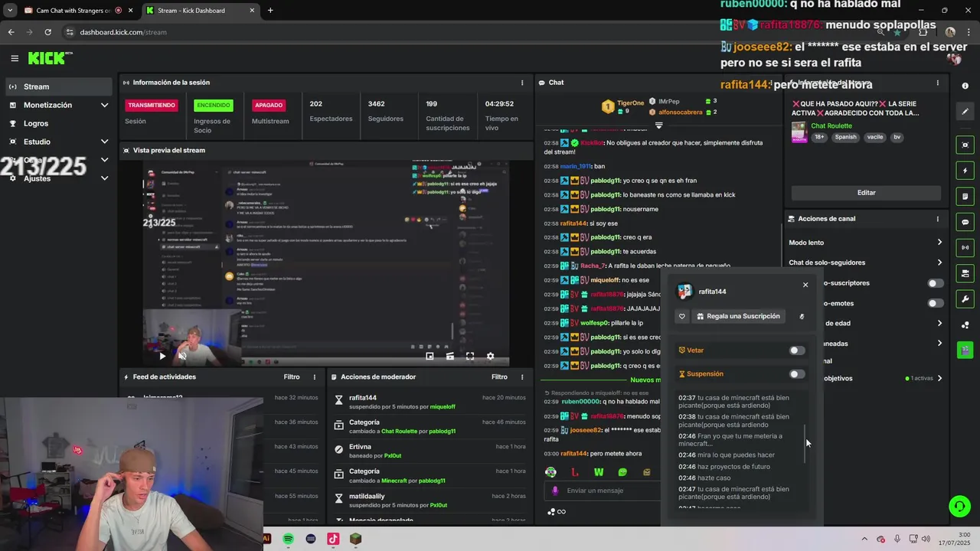Screen dimensions: 980x551
Task: Open the edad restriction chevron
Action: pos(939,323)
